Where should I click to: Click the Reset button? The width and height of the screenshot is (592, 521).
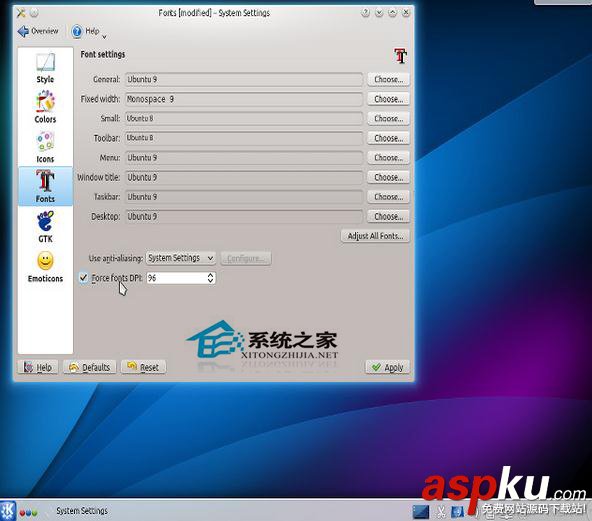point(143,367)
